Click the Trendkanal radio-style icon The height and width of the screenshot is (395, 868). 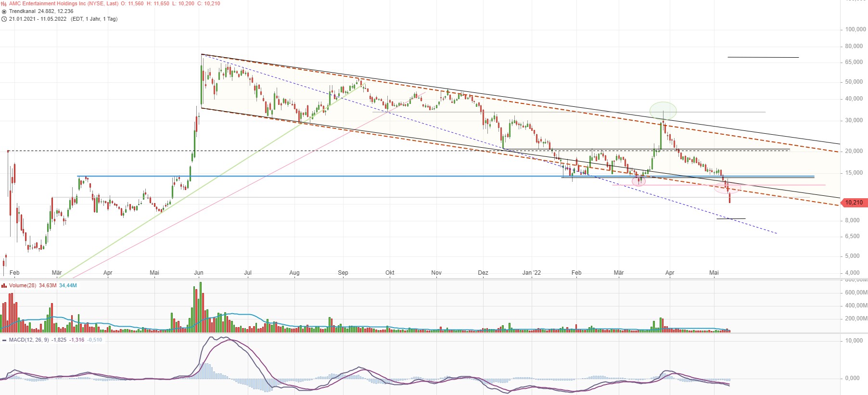point(4,11)
